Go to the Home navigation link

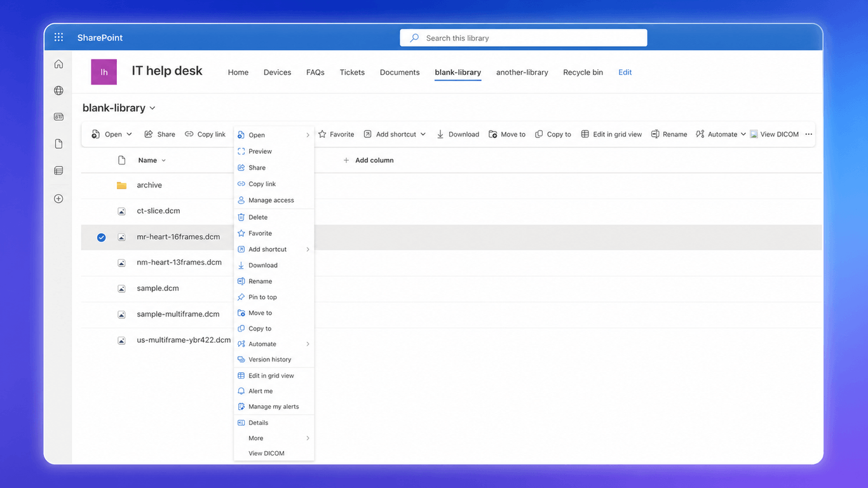pos(238,72)
